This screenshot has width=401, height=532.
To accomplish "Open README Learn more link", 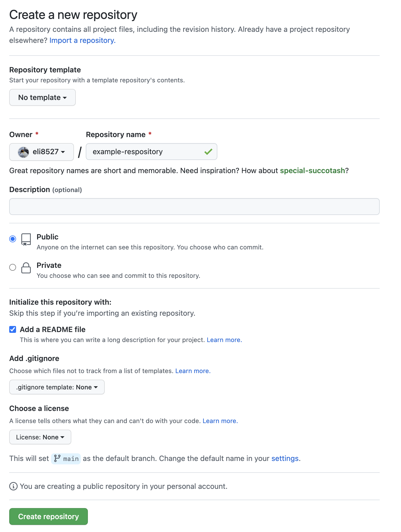I will [224, 340].
